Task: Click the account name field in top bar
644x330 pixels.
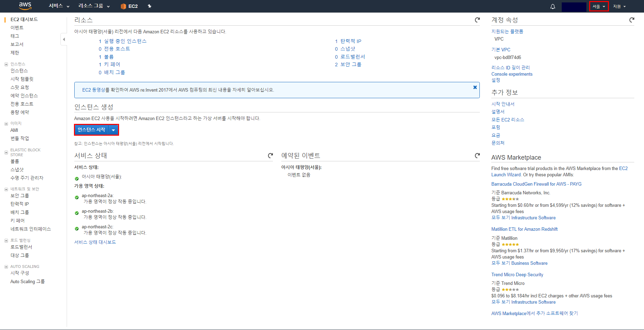Action: 574,7
